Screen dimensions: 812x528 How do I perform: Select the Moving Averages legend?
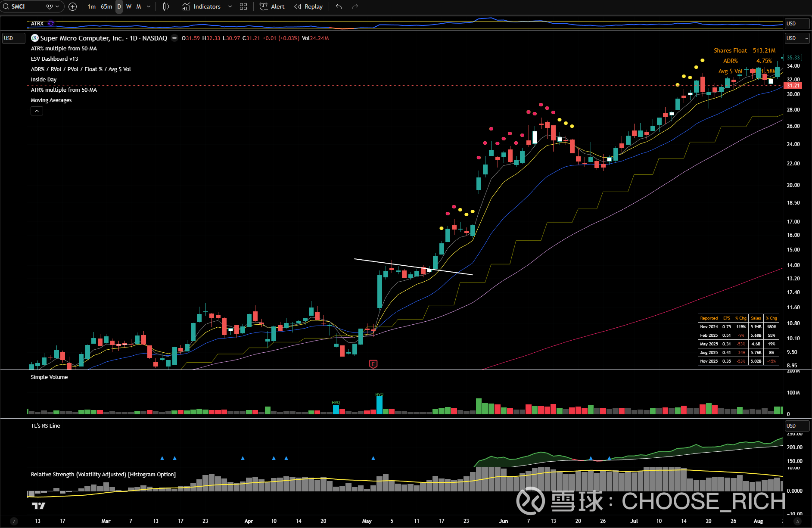point(51,100)
